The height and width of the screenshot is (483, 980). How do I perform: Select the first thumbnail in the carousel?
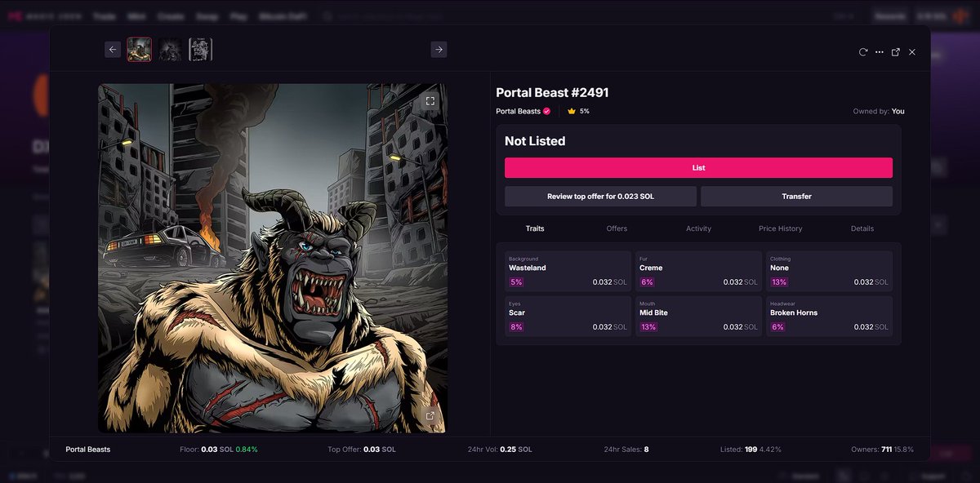pos(140,50)
